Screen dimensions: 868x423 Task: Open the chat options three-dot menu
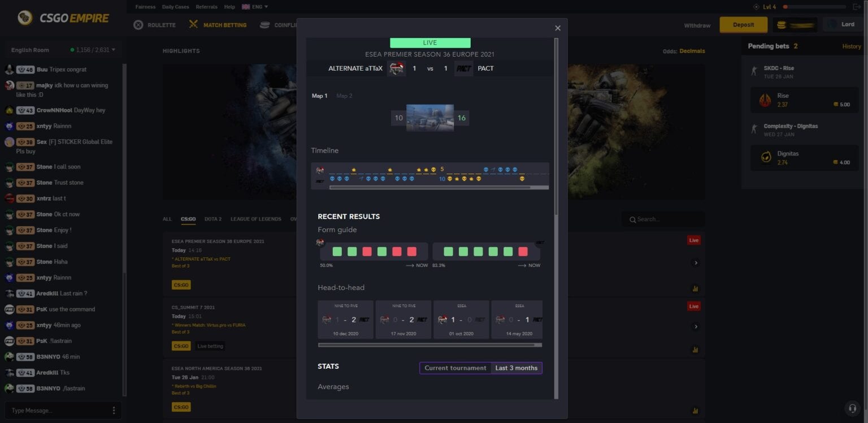point(114,411)
